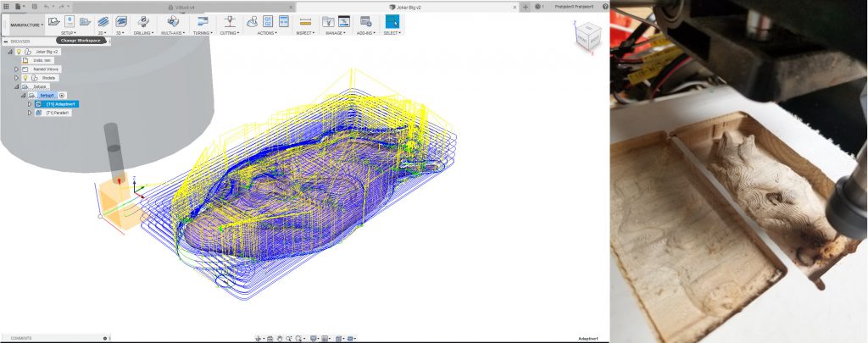Expand the [T1] Adaptive1 operation node

tap(30, 104)
